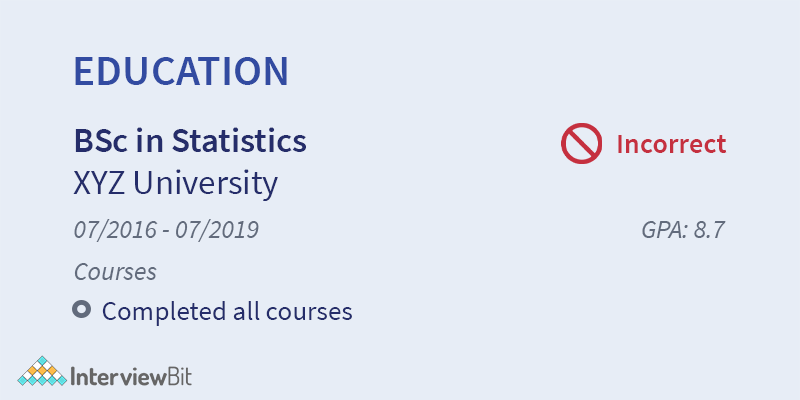Image resolution: width=800 pixels, height=400 pixels.
Task: Select the Completed all courses text
Action: 227,311
